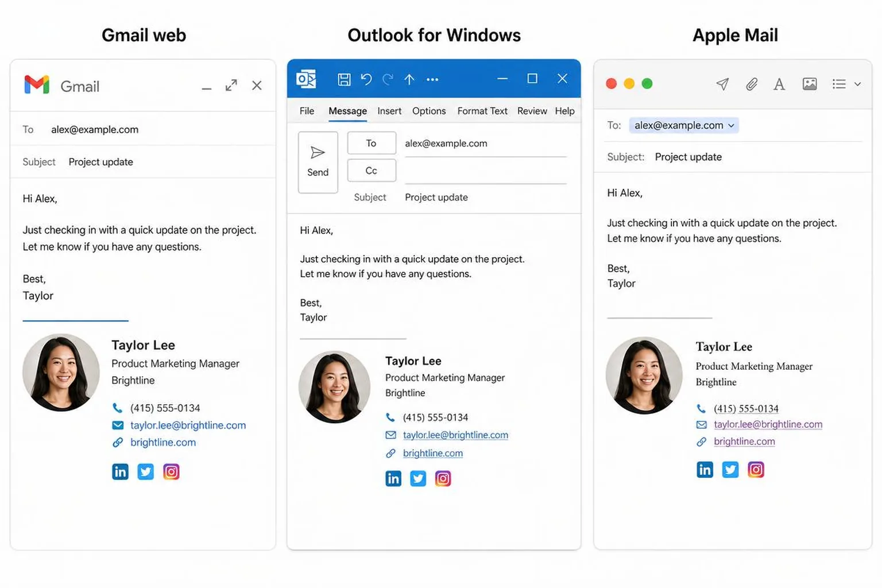Click the taylor.lee@brightline.com link in Outlook signature
This screenshot has width=882, height=588.
pos(455,435)
